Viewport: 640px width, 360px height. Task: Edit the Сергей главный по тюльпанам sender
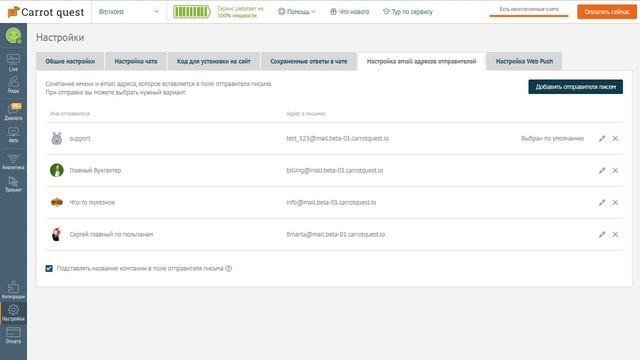(x=602, y=234)
